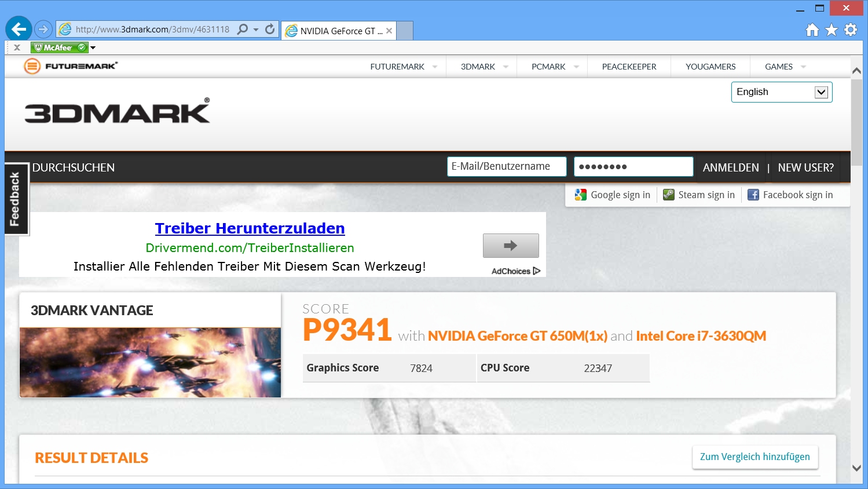Close the McAfee toolbar with X
868x489 pixels.
point(17,48)
